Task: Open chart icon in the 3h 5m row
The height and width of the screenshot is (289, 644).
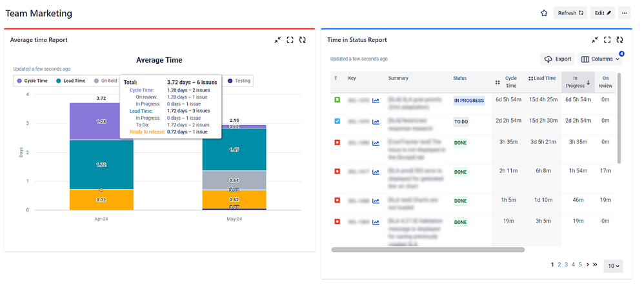Action: click(x=376, y=222)
